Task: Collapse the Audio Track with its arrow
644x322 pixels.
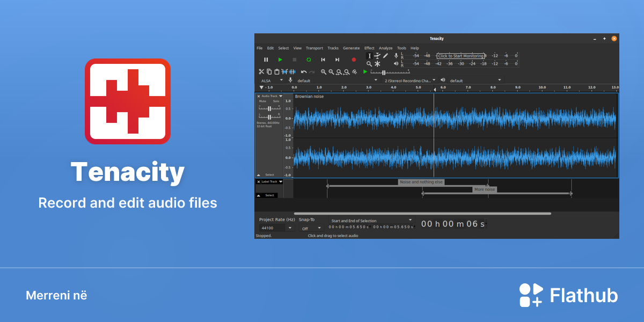Action: point(258,175)
